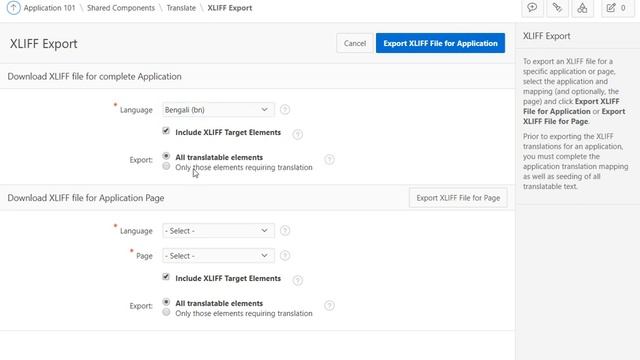640x360 pixels.
Task: Open help for the application Export options
Action: (x=329, y=160)
